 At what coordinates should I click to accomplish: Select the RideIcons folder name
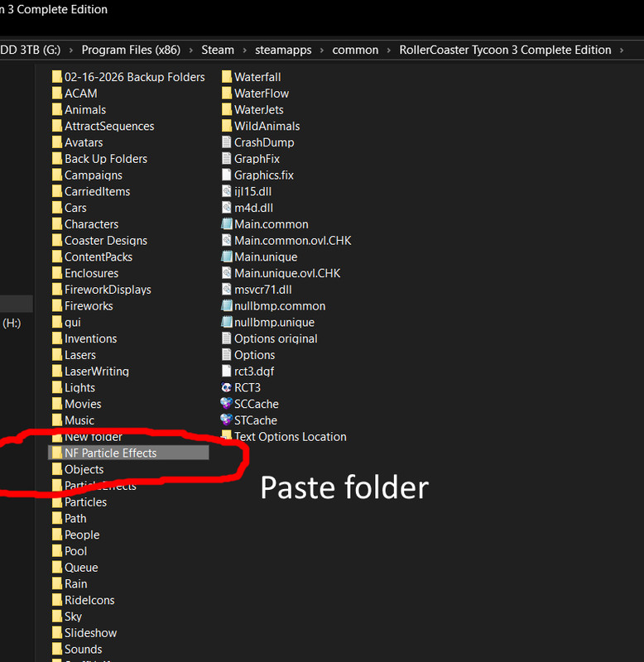(89, 600)
